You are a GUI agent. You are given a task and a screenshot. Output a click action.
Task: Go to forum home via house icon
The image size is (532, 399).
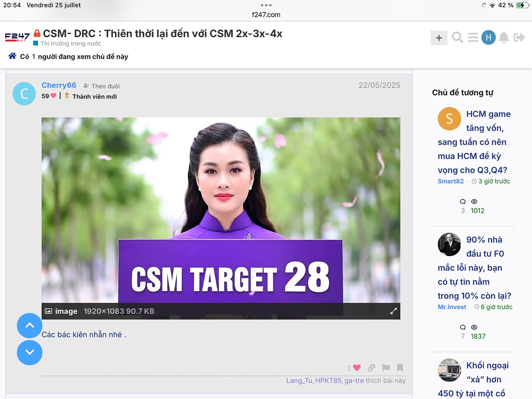point(12,56)
